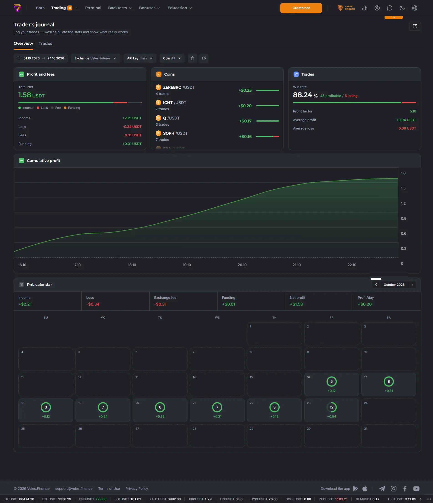Open the Exchange Veles Futures dropdown
This screenshot has width=433, height=504.
click(x=96, y=58)
